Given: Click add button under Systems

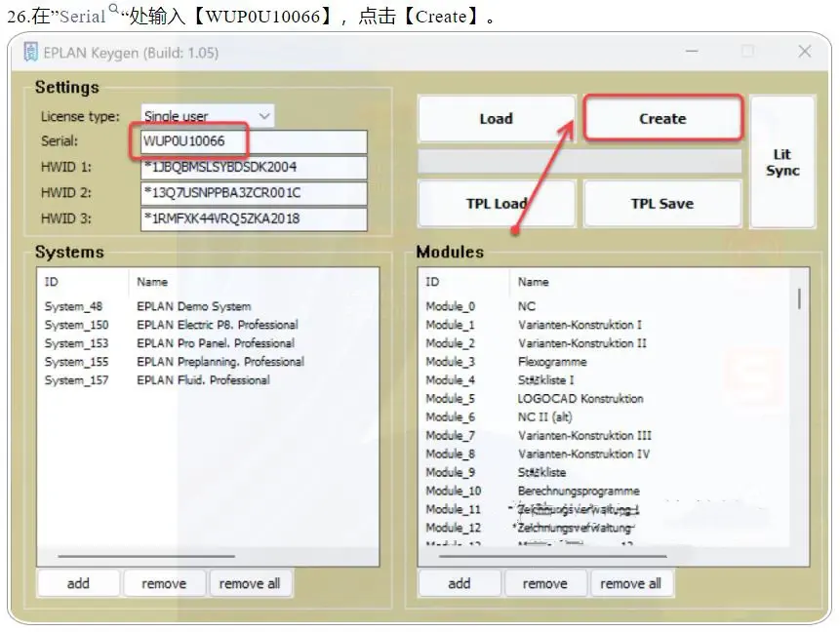Looking at the screenshot, I should coord(78,583).
